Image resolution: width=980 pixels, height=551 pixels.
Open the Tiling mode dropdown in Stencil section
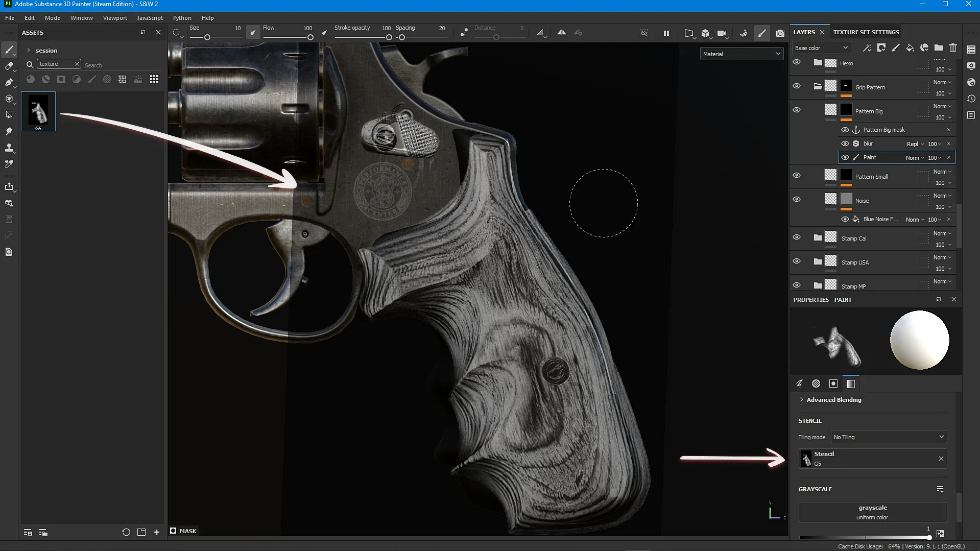(888, 437)
